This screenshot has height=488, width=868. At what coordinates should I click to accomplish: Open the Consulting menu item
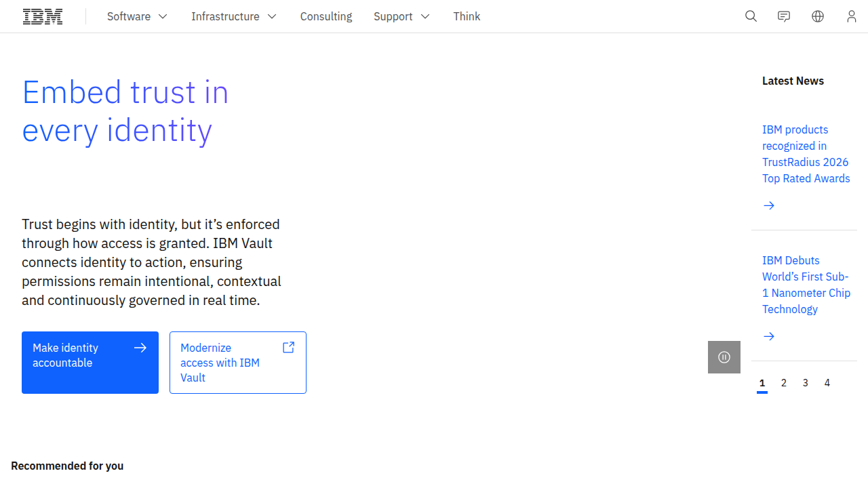point(326,16)
